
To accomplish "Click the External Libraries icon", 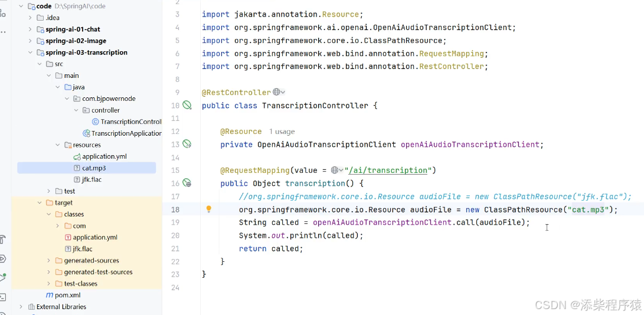I will pyautogui.click(x=31, y=307).
